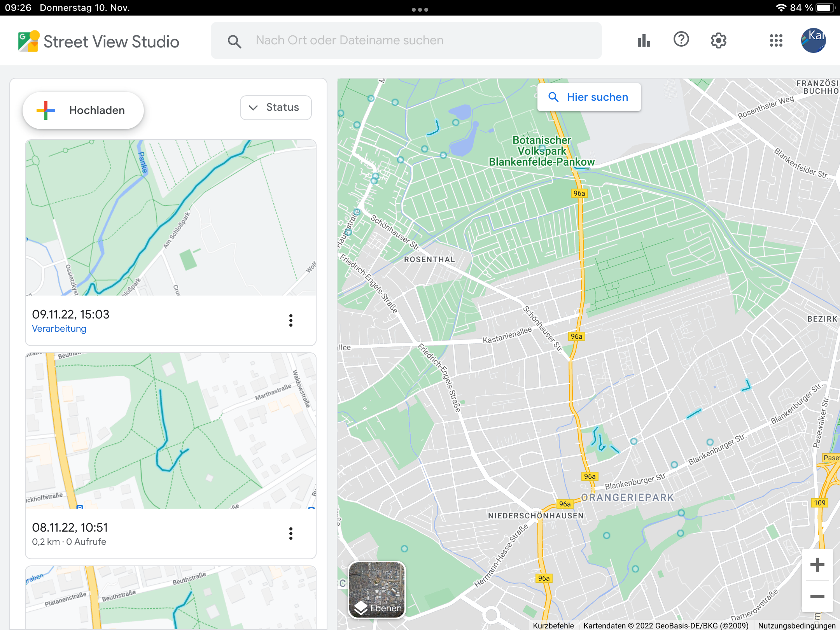Click the Botanischer Volkspark Blankenfelde-Pankow label

coord(542,151)
